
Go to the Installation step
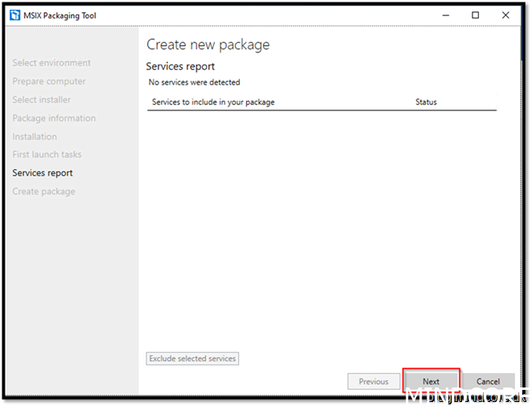(35, 136)
